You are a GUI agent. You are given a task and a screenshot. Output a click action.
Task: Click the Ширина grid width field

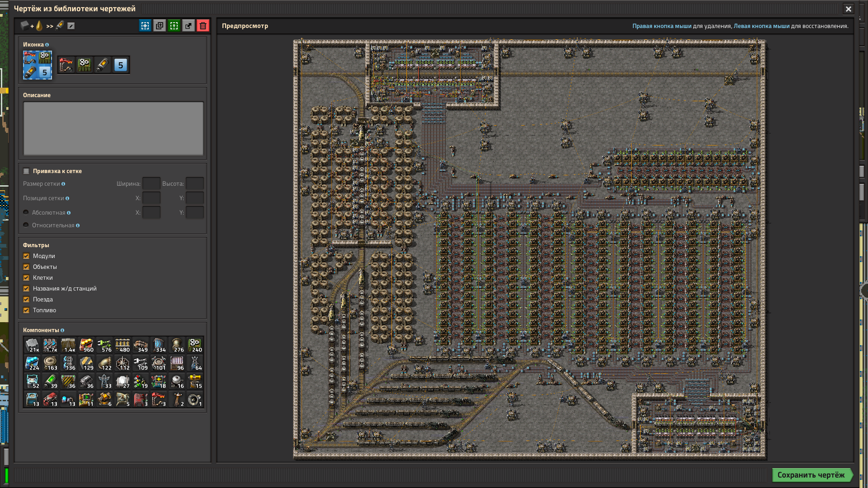151,183
